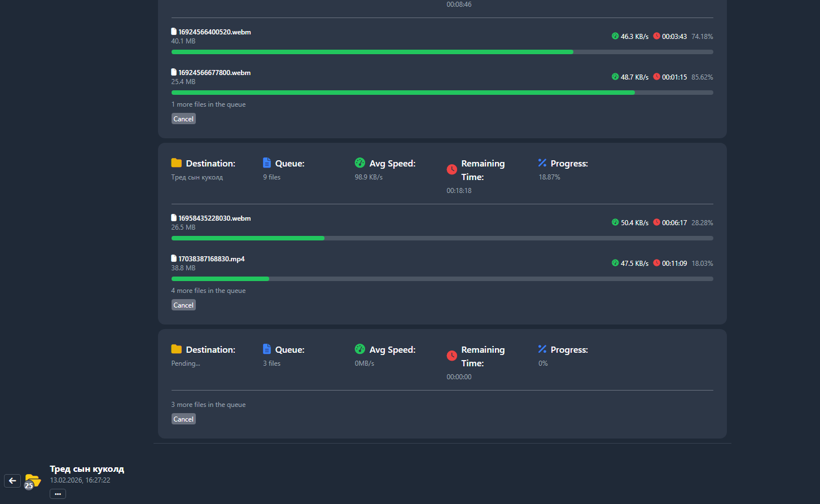Click the file icon beside 16924566400520.webm
This screenshot has width=820, height=504.
[x=174, y=32]
